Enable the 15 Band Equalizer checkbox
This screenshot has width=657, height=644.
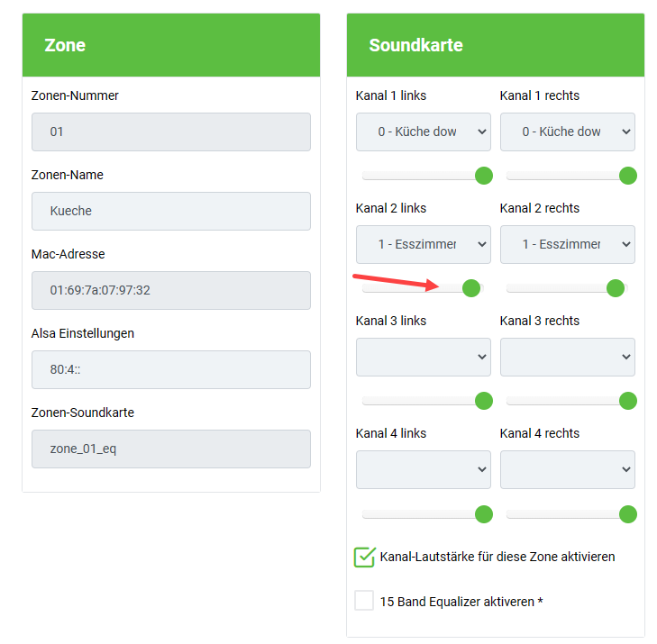(364, 601)
